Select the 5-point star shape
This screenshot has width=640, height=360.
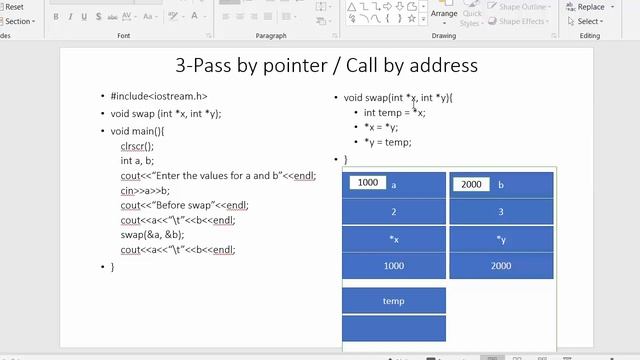pyautogui.click(x=412, y=19)
